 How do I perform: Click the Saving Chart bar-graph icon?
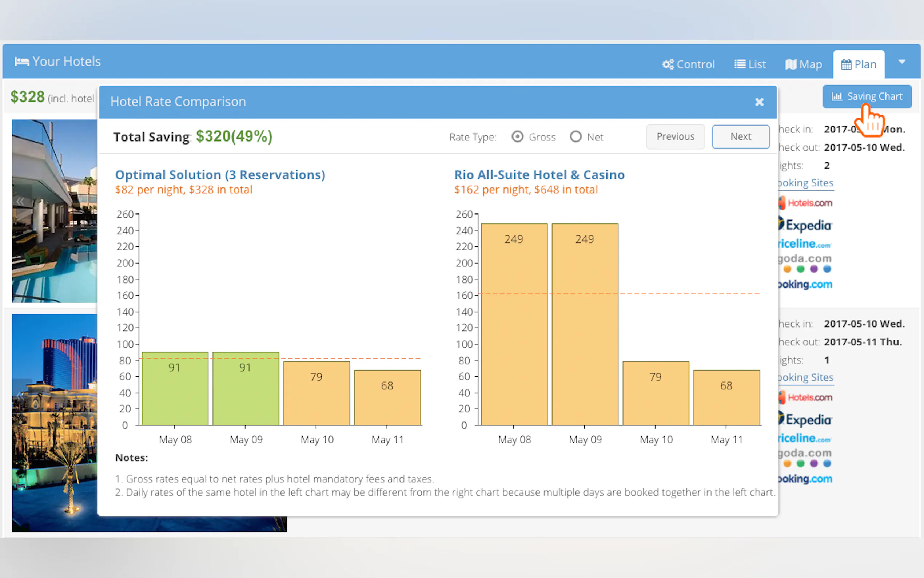pyautogui.click(x=837, y=96)
